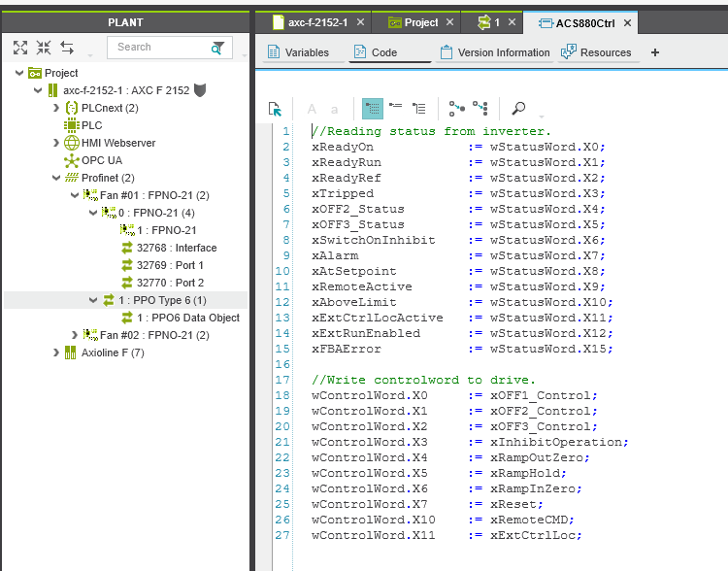
Task: Click the plus button to add worksheet
Action: coord(655,52)
